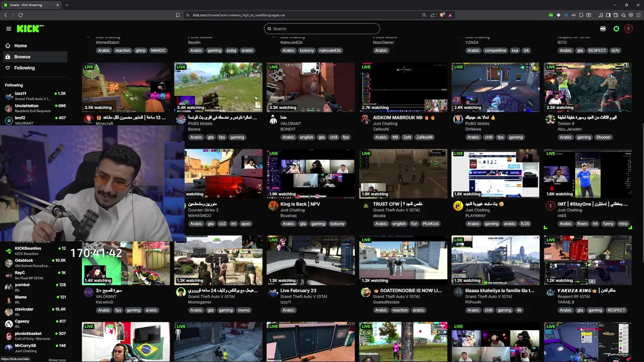Viewport: 644px width, 362px height.
Task: Toggle the browser sidebar panel icon
Action: pyautogui.click(x=608, y=15)
